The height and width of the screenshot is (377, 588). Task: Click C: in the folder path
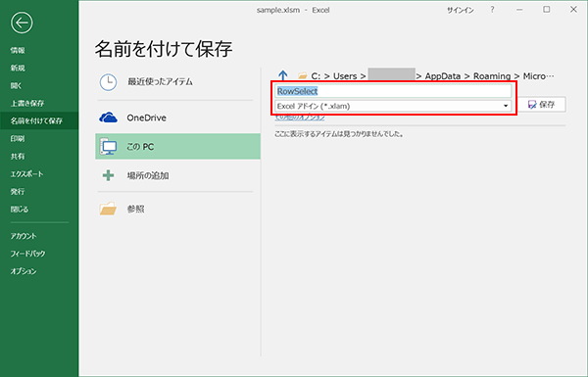316,76
